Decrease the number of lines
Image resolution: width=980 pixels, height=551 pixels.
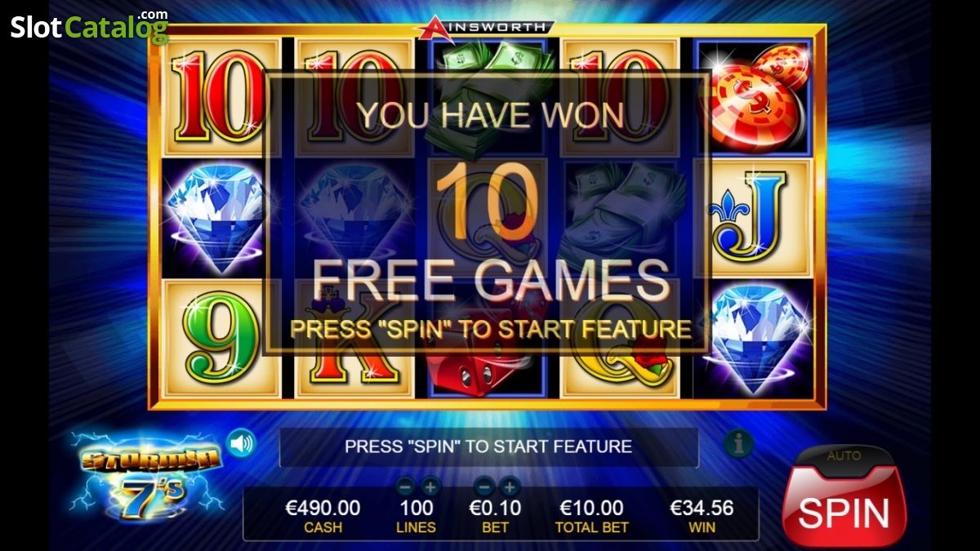tap(405, 487)
